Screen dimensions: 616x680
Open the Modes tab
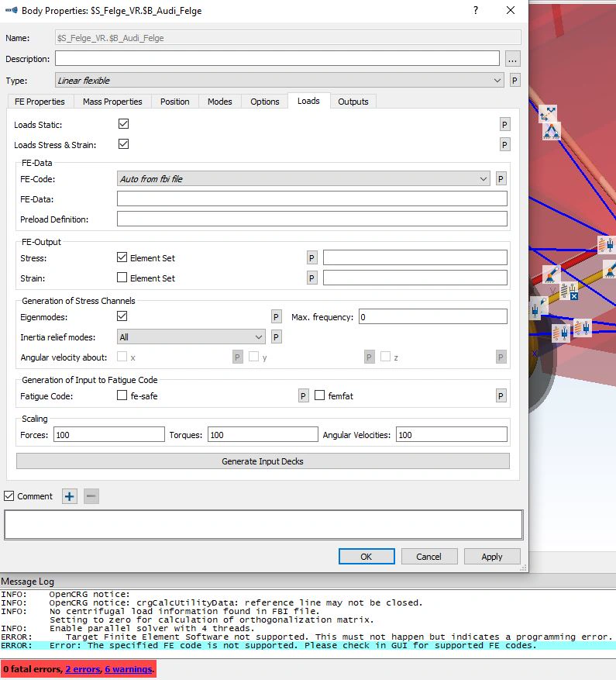pyautogui.click(x=220, y=102)
